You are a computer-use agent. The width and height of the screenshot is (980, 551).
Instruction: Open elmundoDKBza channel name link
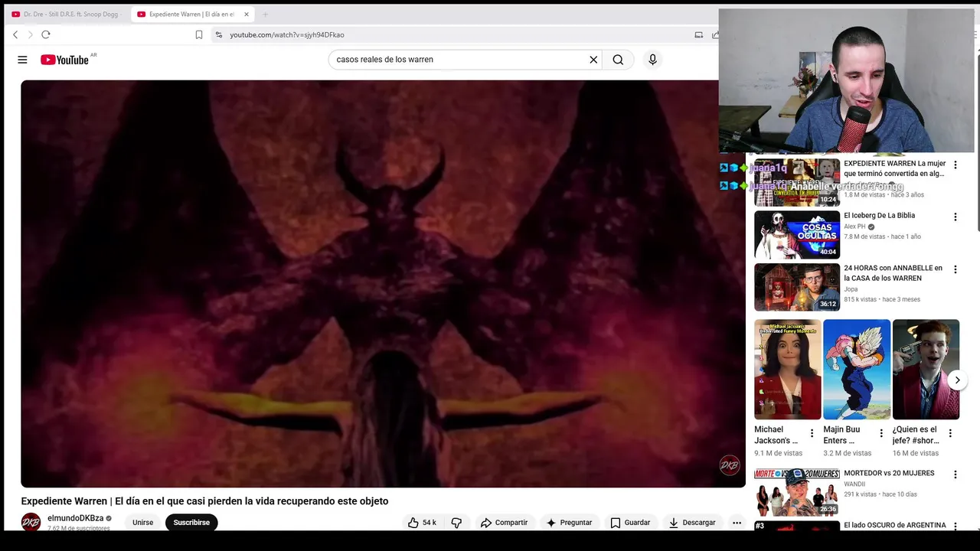coord(75,518)
